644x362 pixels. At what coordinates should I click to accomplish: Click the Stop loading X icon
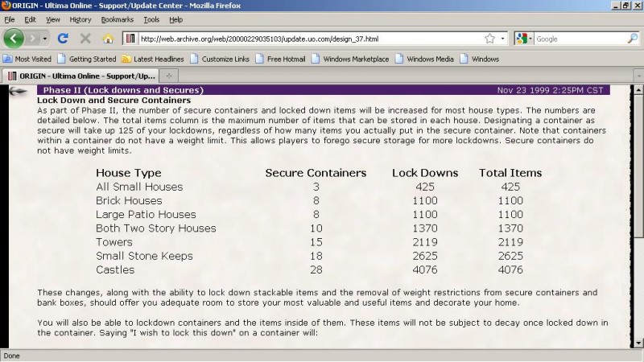tap(85, 39)
